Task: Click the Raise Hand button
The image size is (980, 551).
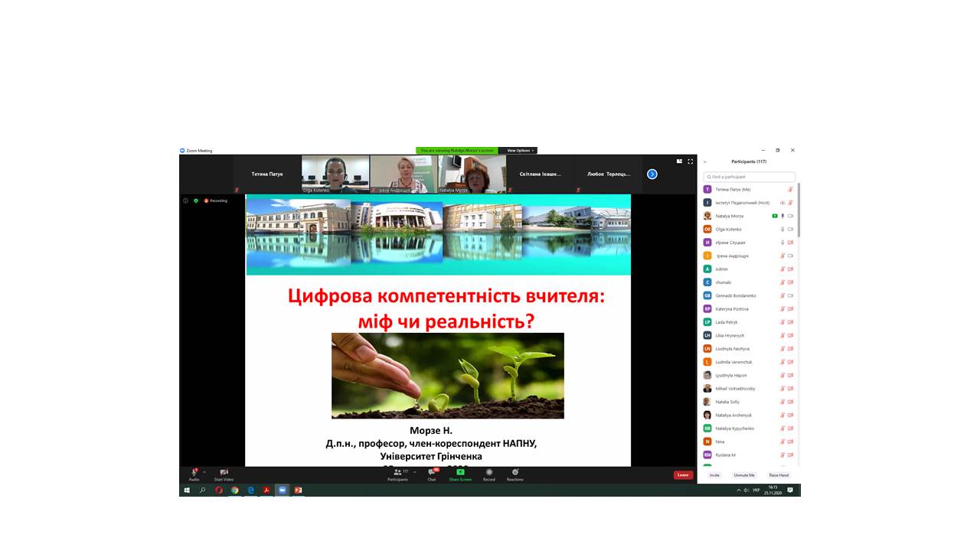Action: (779, 475)
